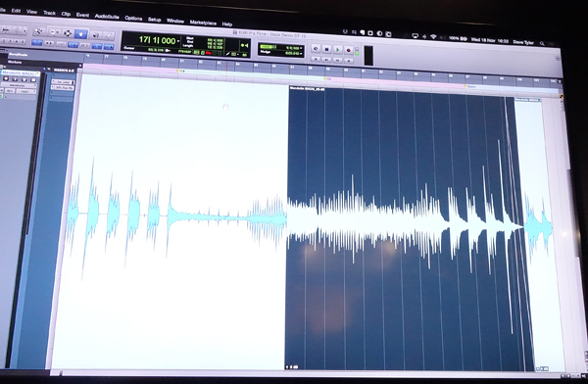Open the AudioSuite menu
Viewport: 588px width, 384px height.
click(x=107, y=16)
